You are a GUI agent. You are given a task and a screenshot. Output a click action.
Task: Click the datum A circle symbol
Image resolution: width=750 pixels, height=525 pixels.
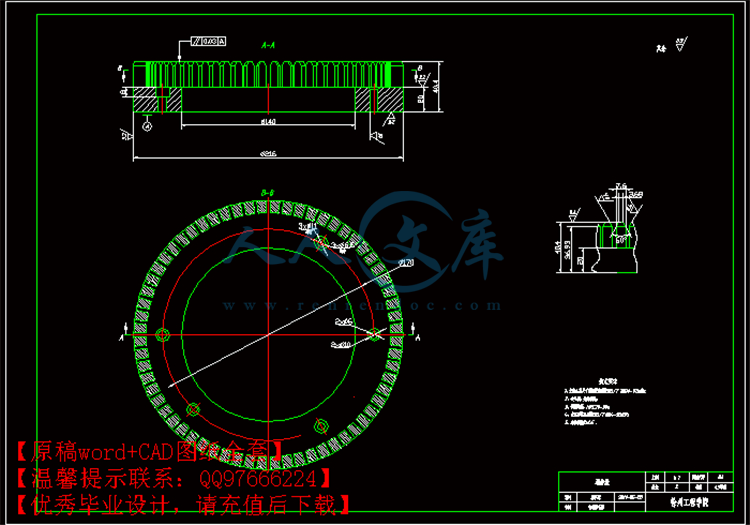coord(147,126)
